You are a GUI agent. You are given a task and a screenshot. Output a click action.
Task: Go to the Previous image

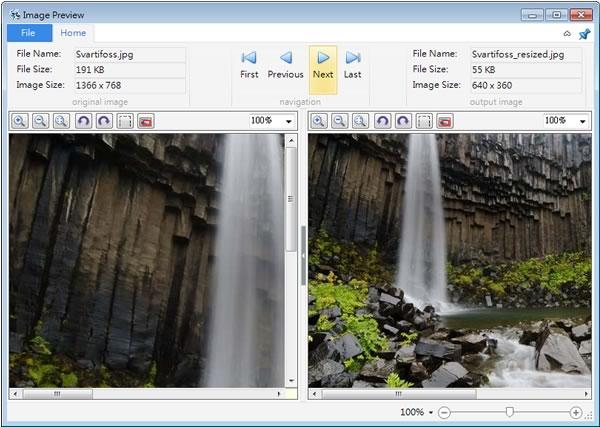click(x=285, y=65)
